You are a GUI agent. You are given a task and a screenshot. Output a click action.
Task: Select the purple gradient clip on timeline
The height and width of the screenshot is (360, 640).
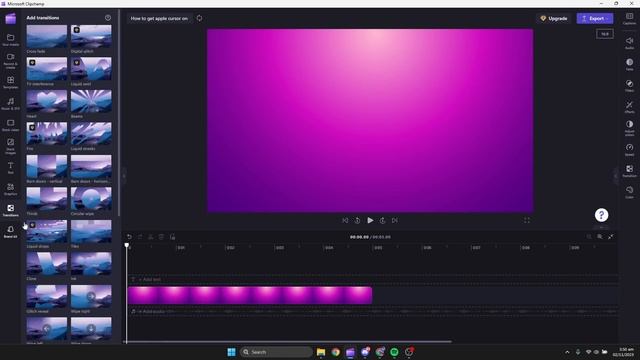point(250,295)
